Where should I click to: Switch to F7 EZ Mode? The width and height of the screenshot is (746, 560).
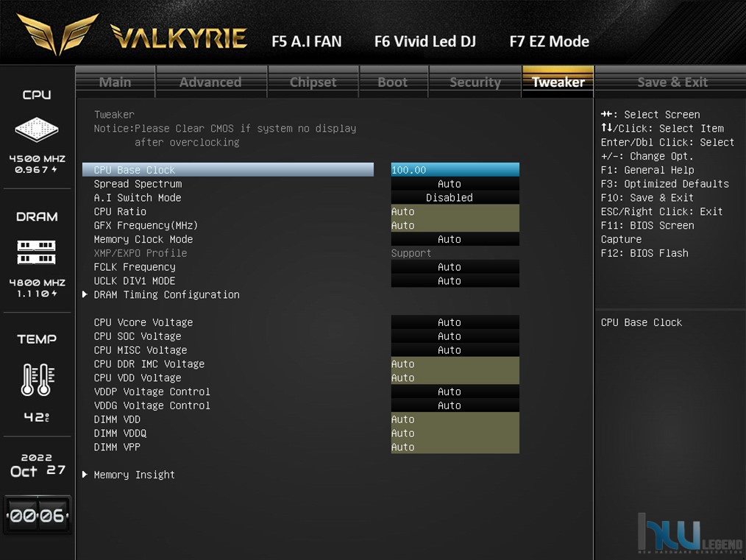coord(549,41)
